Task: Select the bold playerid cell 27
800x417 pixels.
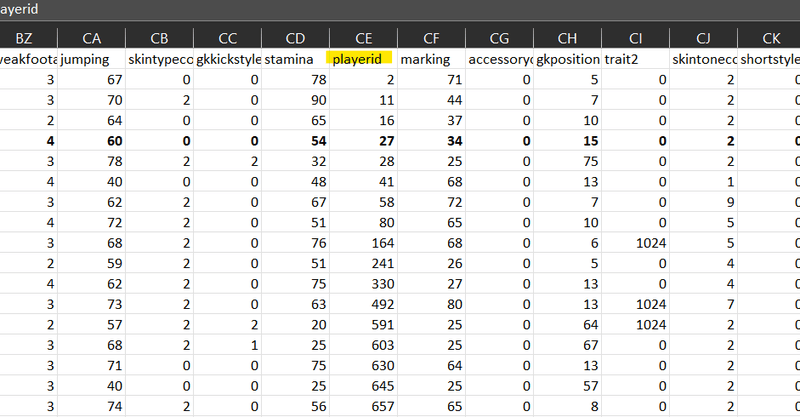Action: (363, 140)
